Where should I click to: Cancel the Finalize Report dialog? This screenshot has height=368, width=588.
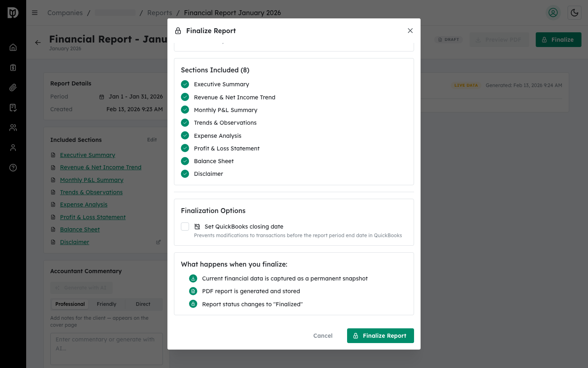[x=323, y=335]
